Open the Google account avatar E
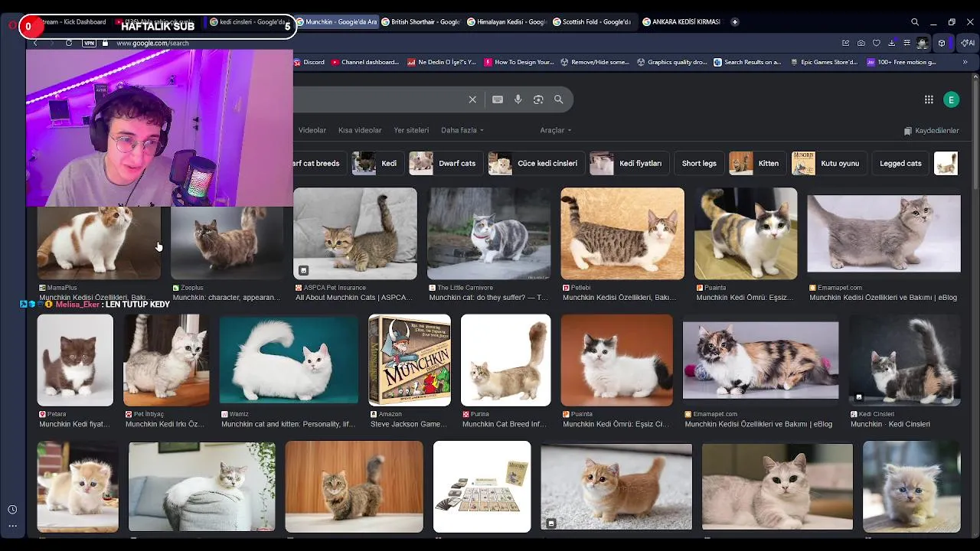Viewport: 980px width, 551px height. coord(951,99)
